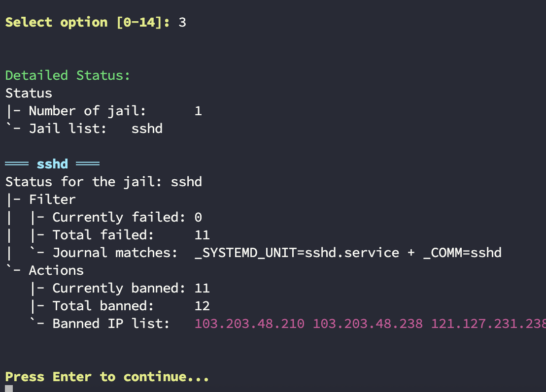
Task: Click the banned IP 103.203.48.238
Action: [368, 324]
